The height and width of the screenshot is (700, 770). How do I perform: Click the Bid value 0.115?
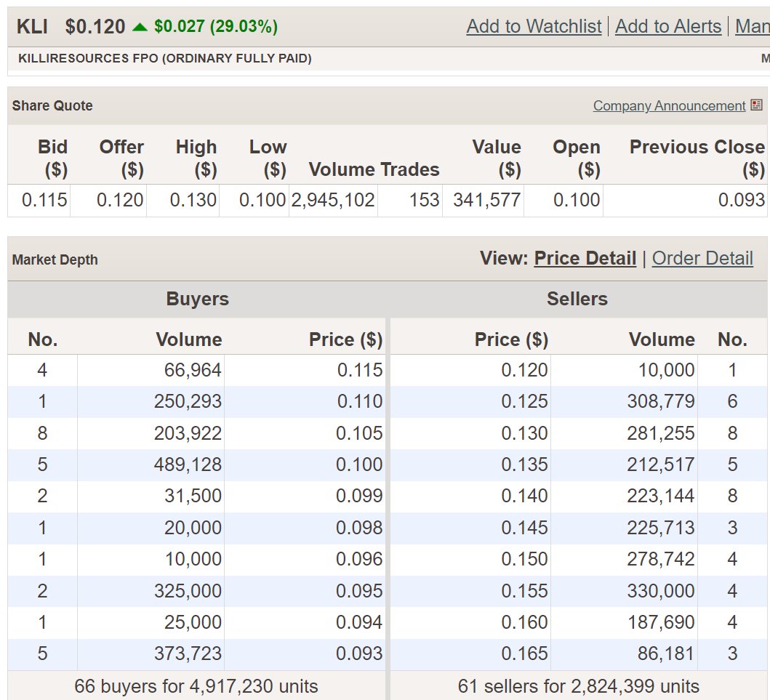(x=44, y=201)
